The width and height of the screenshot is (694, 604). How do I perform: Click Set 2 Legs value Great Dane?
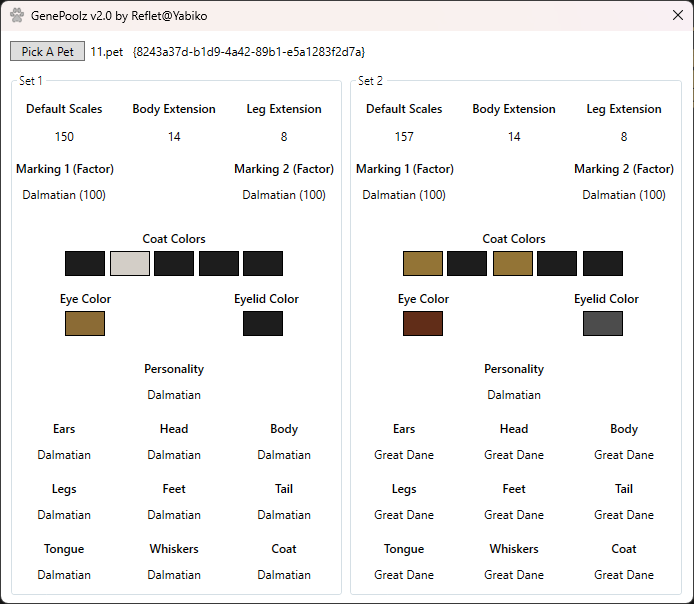[404, 515]
